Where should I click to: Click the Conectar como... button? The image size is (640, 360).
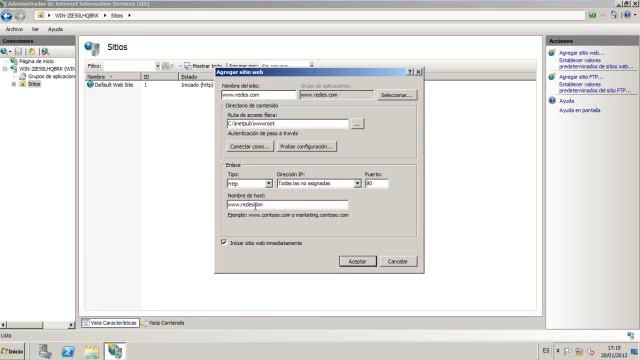tap(250, 147)
